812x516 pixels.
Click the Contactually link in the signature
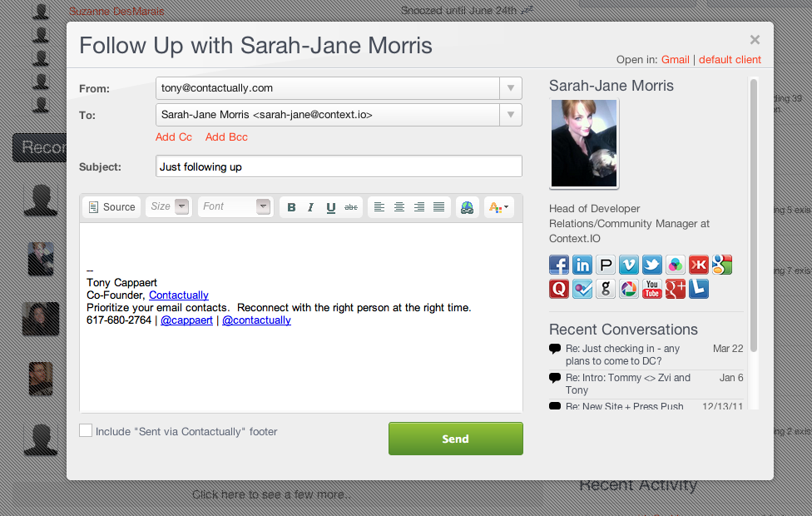(x=179, y=295)
